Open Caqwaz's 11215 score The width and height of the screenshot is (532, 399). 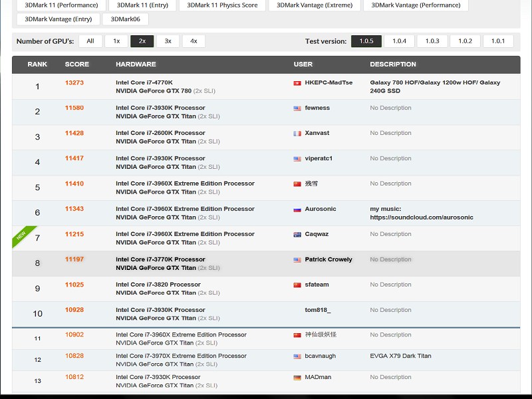click(x=74, y=234)
